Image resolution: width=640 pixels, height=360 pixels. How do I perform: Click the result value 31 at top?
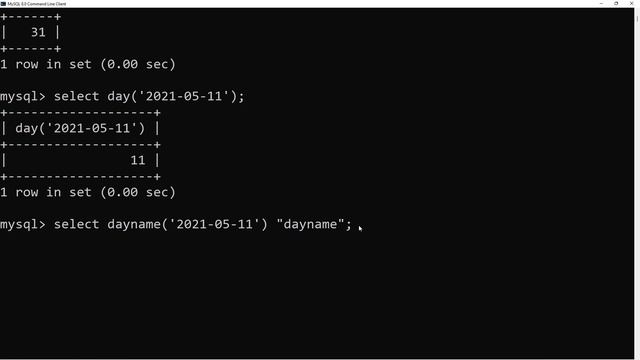tap(38, 32)
